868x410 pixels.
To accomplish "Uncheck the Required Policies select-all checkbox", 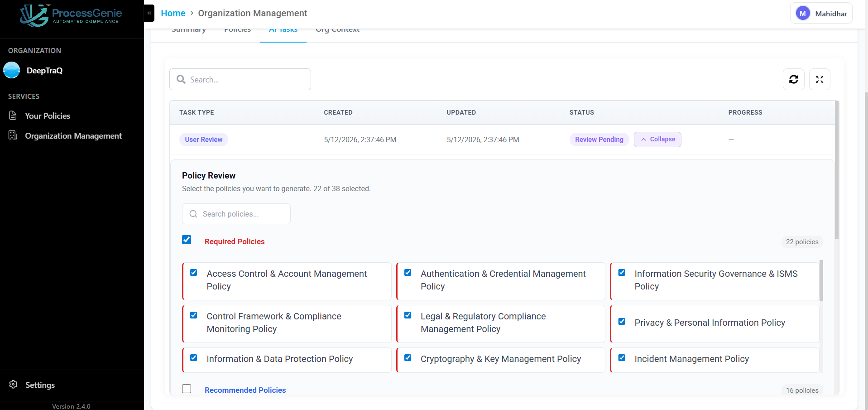I will (x=187, y=240).
